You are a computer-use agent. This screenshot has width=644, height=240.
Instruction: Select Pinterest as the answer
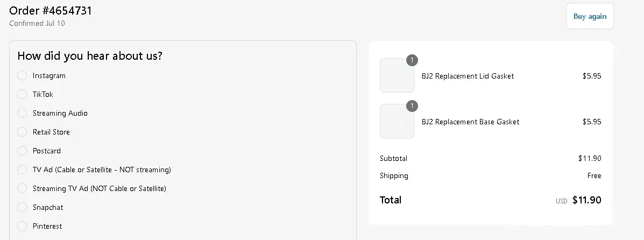(22, 226)
